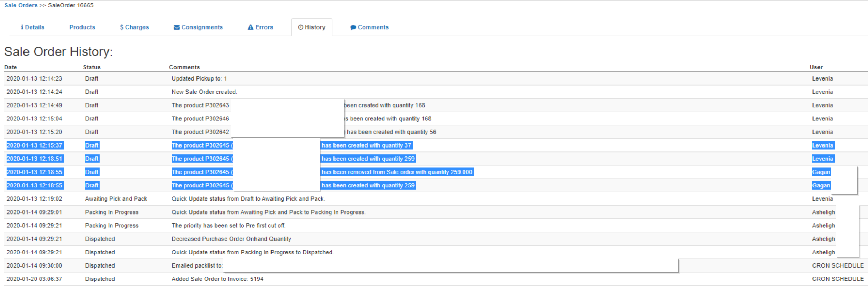Screen dimensions: 868x289
Task: Select the 'New Sale Order created.' row
Action: coord(204,92)
